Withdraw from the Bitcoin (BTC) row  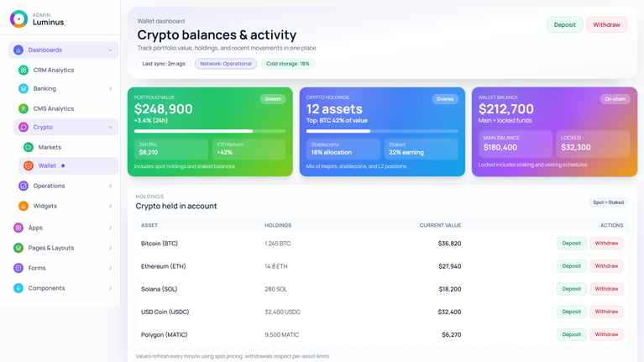(x=606, y=244)
